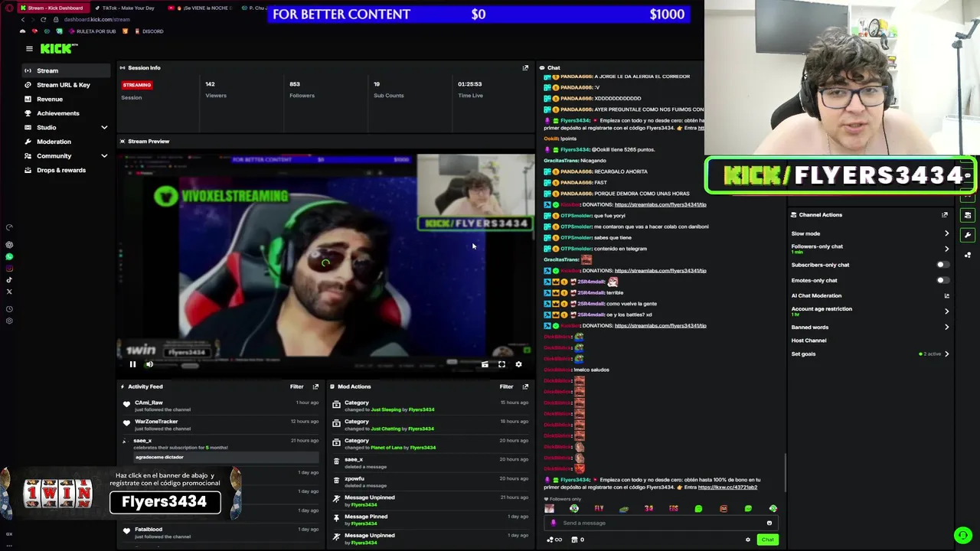Open the channel actions icon in right sidebar

coord(968,215)
